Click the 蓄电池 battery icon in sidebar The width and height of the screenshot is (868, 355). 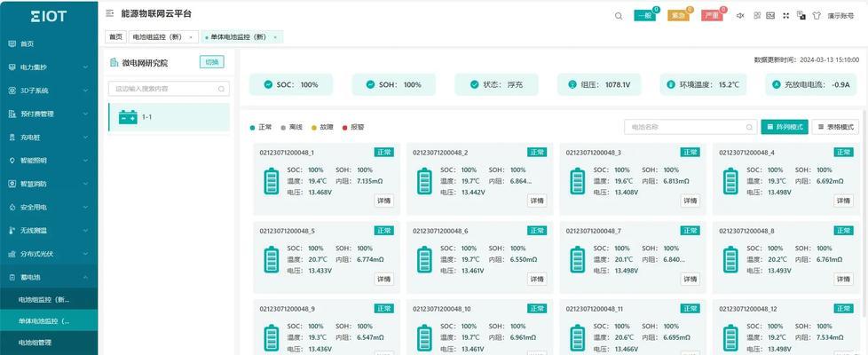pos(12,277)
